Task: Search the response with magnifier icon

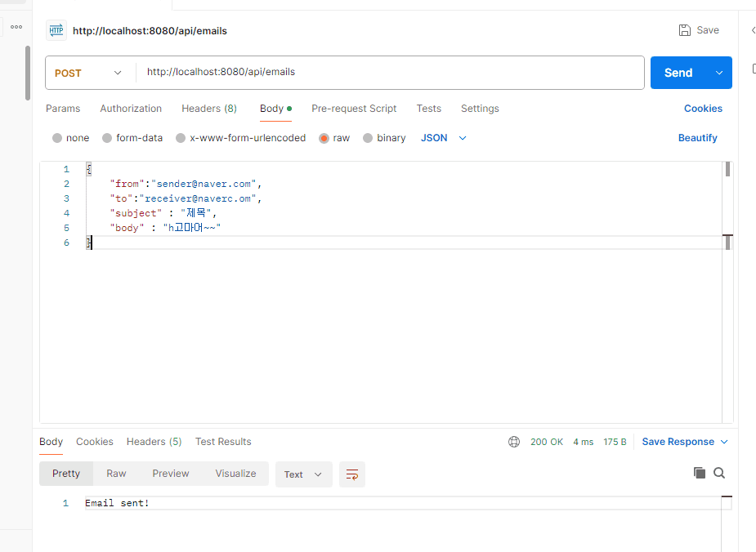Action: 719,473
